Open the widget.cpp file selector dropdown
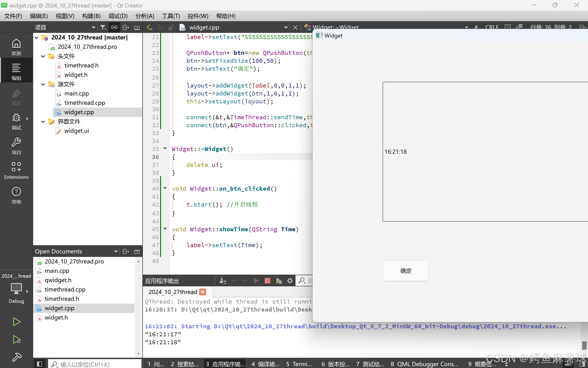This screenshot has width=588, height=368. point(286,28)
